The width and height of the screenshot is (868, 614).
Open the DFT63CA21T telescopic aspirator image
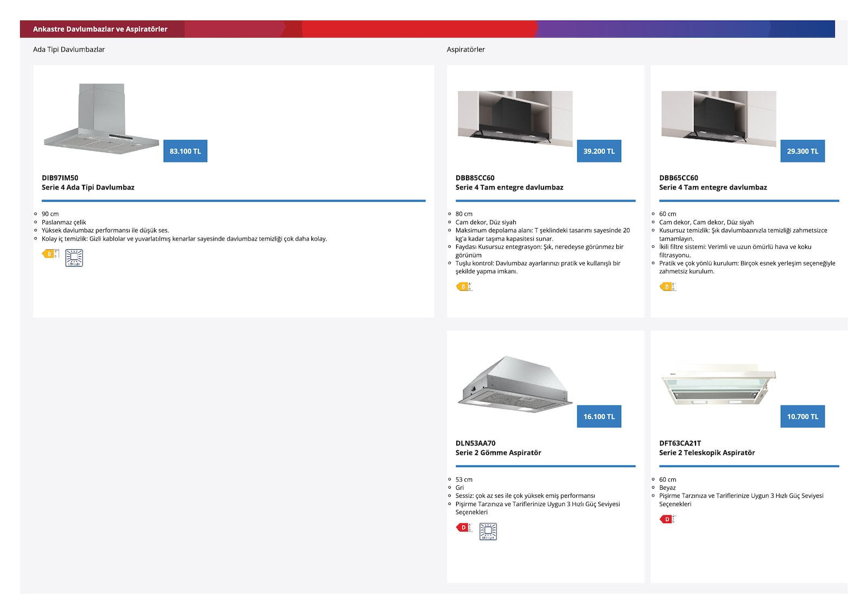[719, 387]
